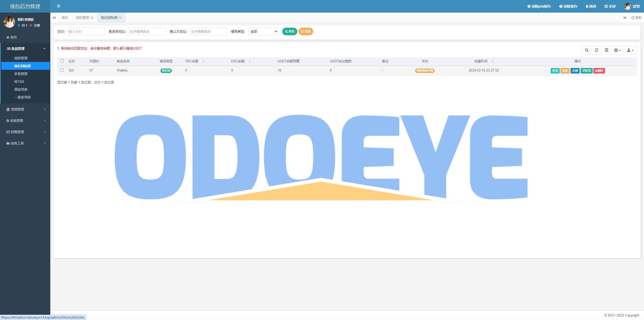Open the 超管 user avatar menu
The height and width of the screenshot is (320, 644).
pos(632,6)
